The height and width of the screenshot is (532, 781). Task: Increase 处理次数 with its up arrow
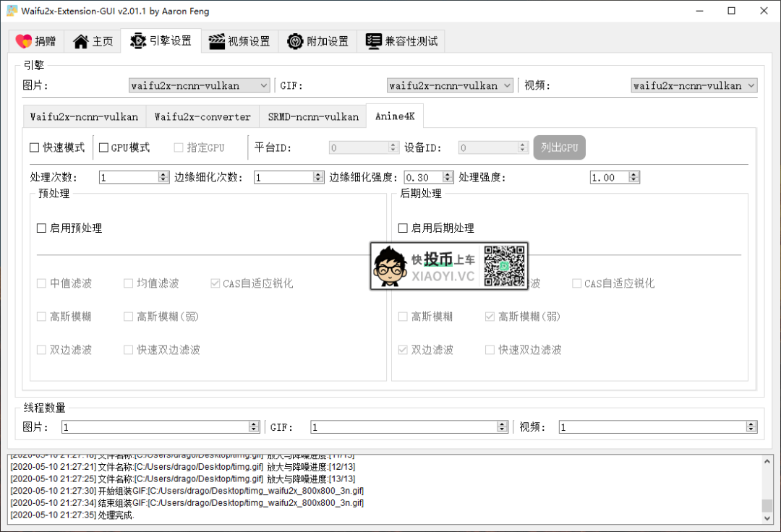[161, 173]
